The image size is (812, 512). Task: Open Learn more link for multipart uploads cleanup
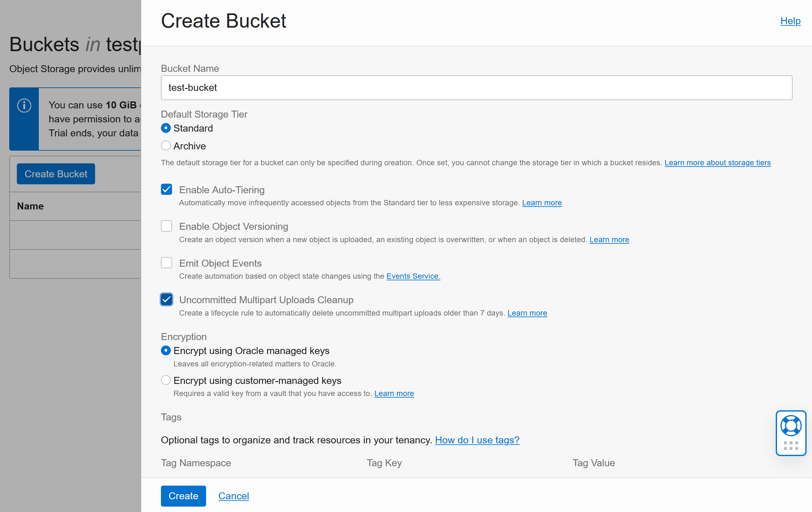pos(527,313)
